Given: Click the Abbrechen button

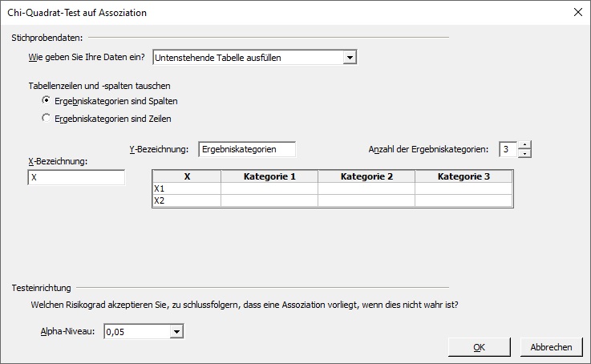Looking at the screenshot, I should 551,347.
